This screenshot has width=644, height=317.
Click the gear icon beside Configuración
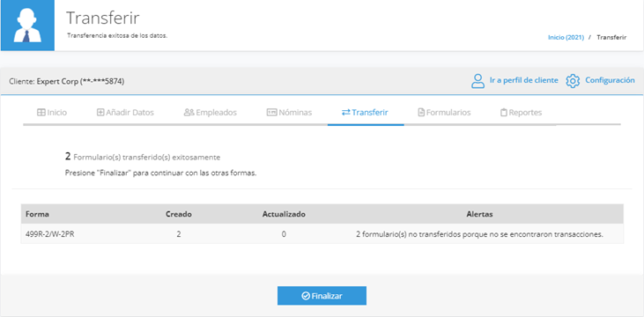pyautogui.click(x=573, y=81)
